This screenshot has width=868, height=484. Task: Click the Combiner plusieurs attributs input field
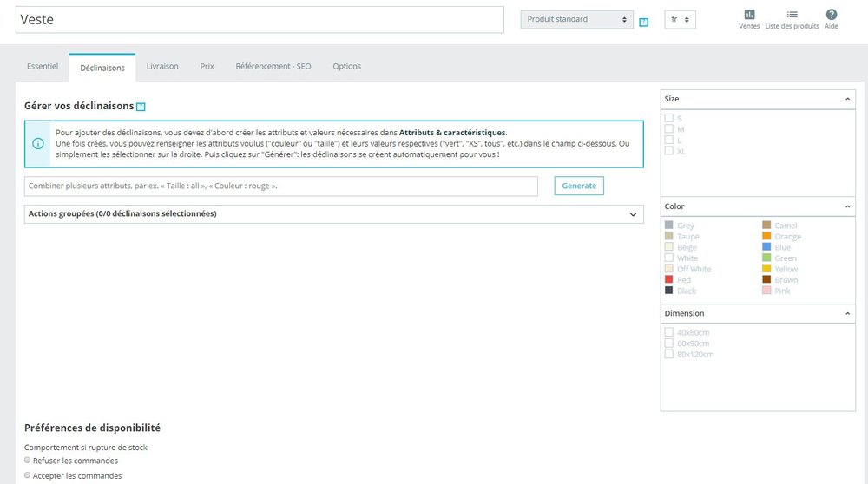pos(280,186)
